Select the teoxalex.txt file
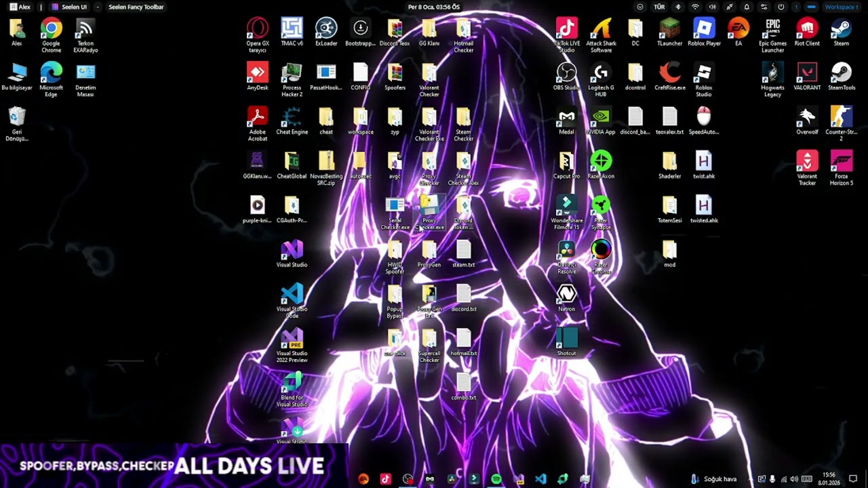 click(669, 121)
